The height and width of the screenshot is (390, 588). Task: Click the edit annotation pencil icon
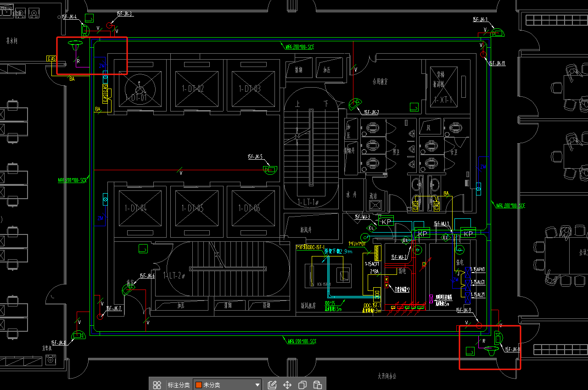[272, 385]
